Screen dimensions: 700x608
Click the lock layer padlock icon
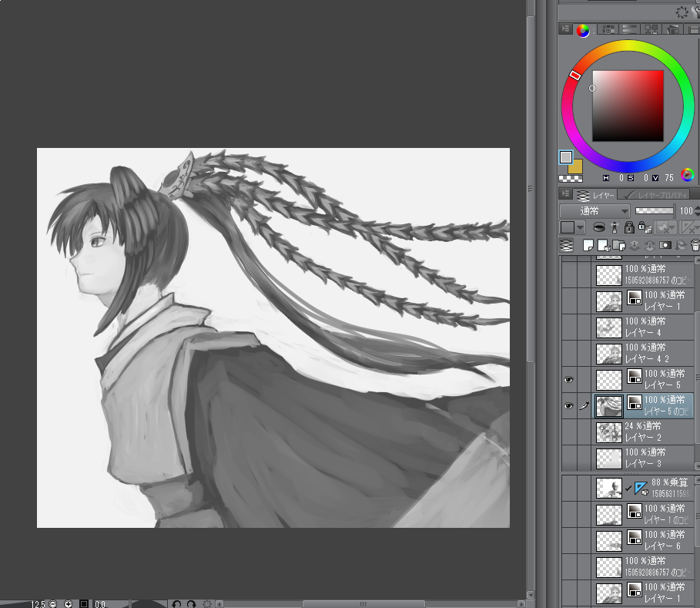(629, 228)
